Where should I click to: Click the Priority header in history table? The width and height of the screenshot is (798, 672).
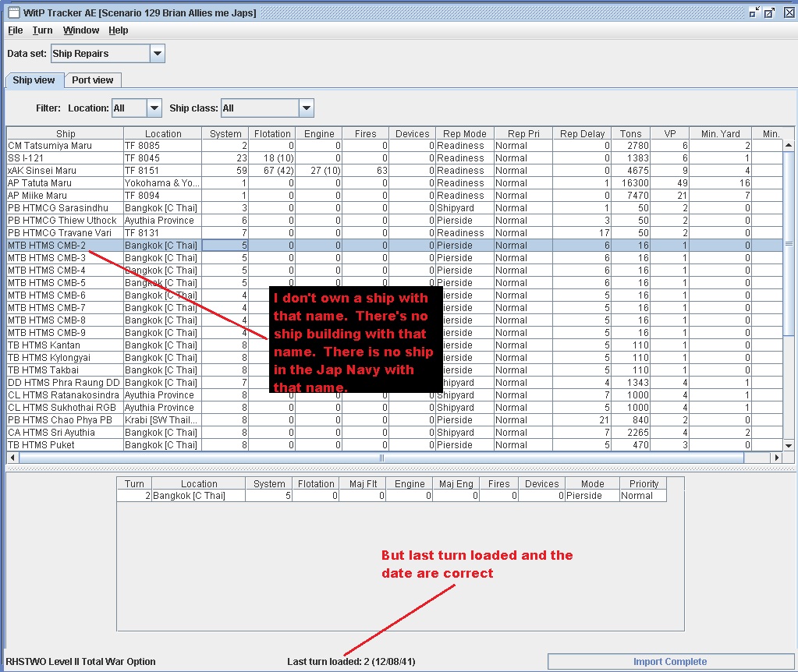pos(644,483)
